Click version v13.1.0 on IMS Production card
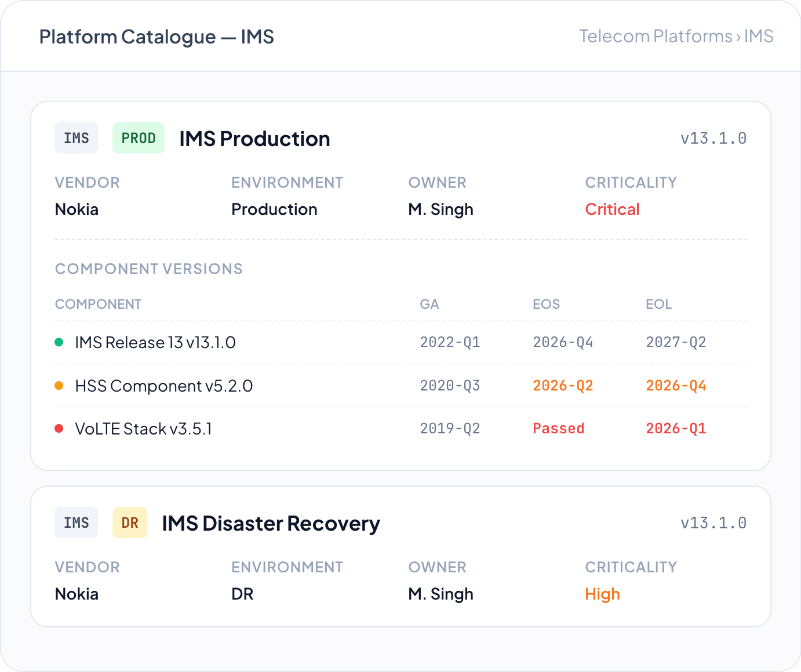Screen dimensions: 801x672 coord(713,138)
